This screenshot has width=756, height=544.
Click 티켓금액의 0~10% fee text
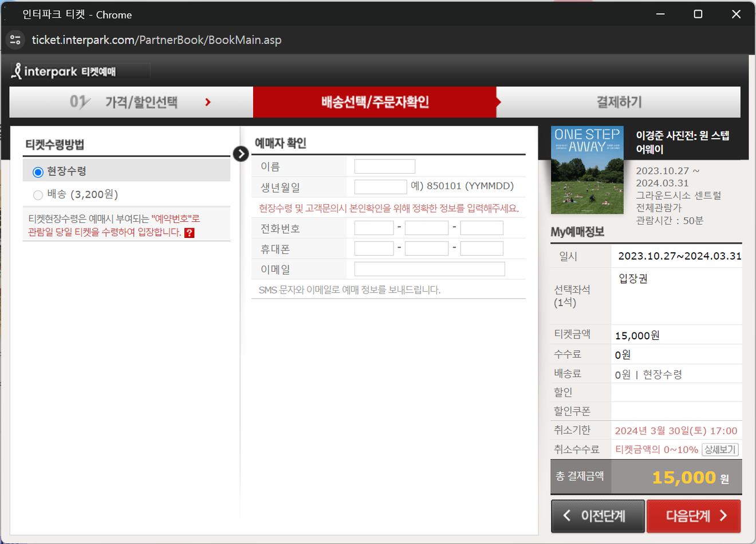656,449
